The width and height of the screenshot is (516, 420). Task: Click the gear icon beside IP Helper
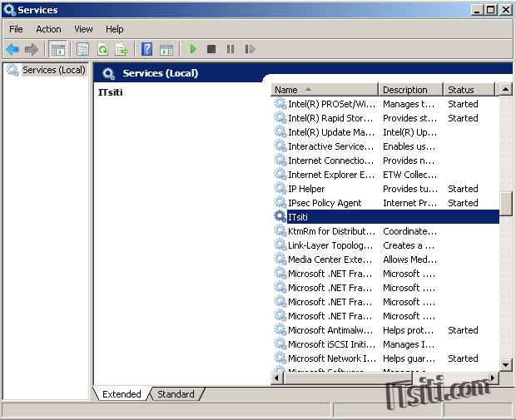[280, 188]
